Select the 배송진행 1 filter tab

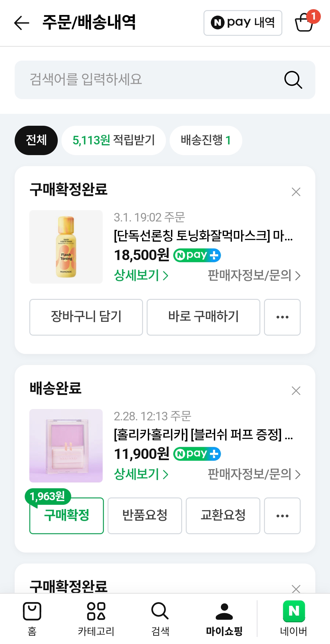(x=206, y=140)
